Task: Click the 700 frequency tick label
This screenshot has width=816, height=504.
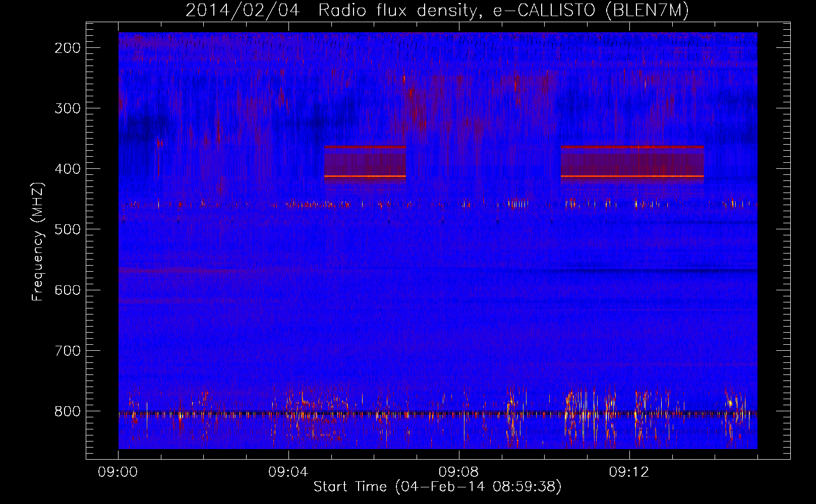Action: [x=67, y=350]
